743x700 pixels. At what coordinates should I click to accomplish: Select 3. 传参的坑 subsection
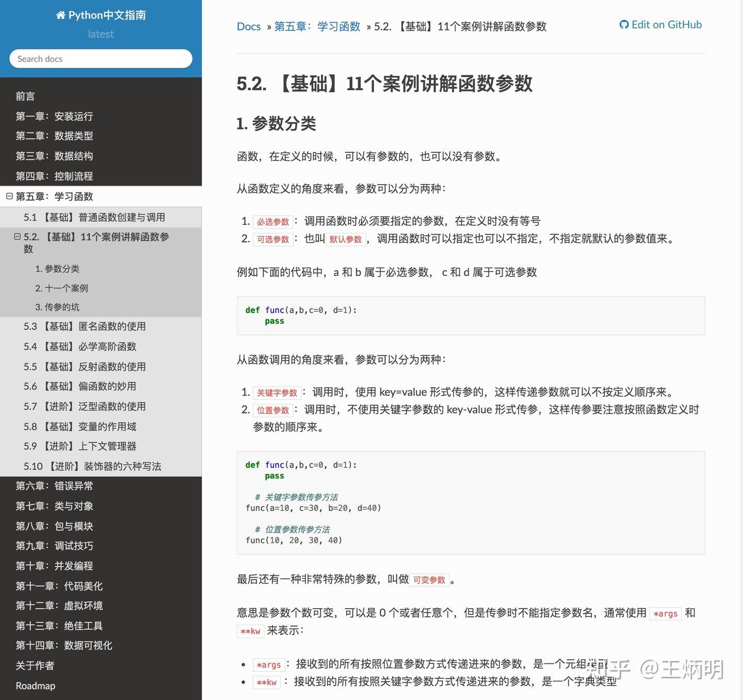tap(57, 306)
